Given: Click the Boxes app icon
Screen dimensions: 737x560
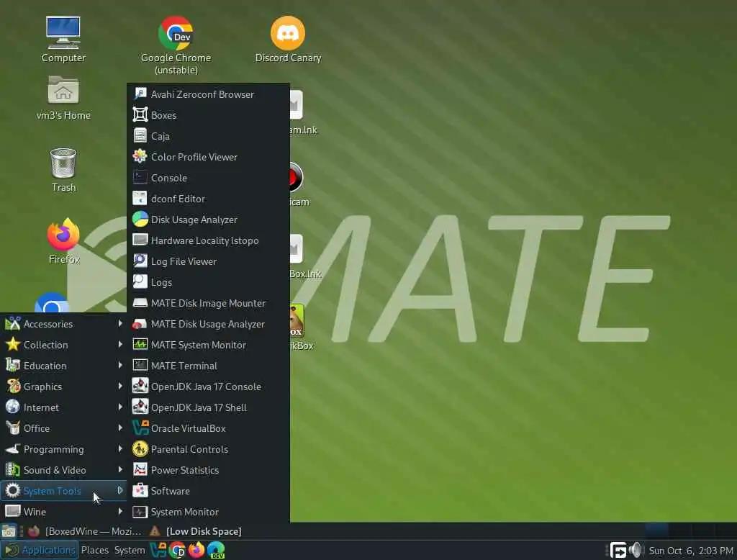Looking at the screenshot, I should [140, 114].
